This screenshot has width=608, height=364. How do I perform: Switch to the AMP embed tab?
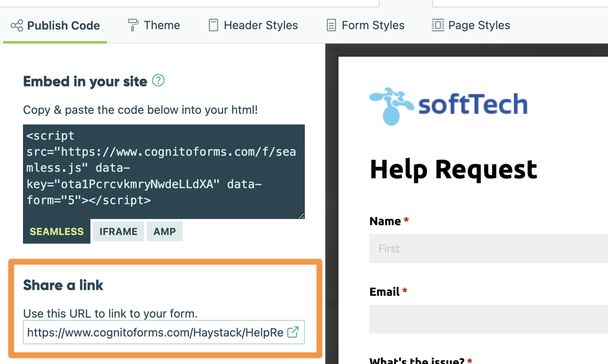164,231
